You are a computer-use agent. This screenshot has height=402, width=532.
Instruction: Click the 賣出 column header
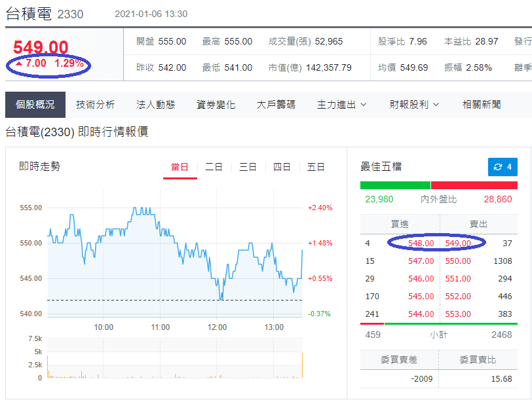pos(478,224)
